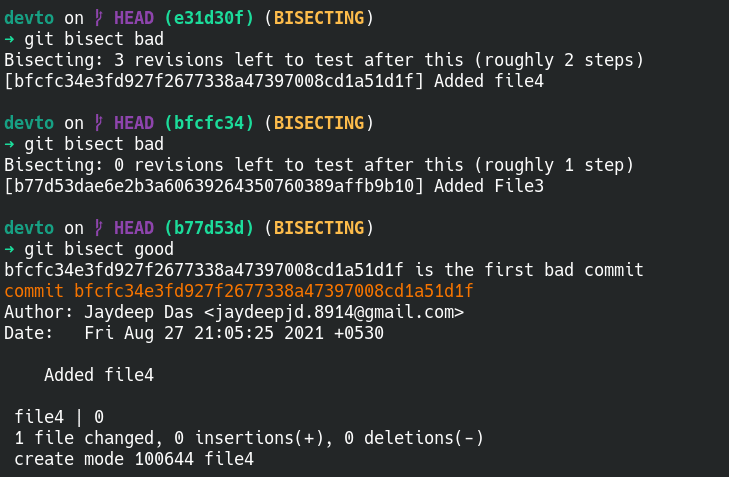This screenshot has width=729, height=477.
Task: Click the b77d53d short hash in the prompt
Action: coord(209,228)
